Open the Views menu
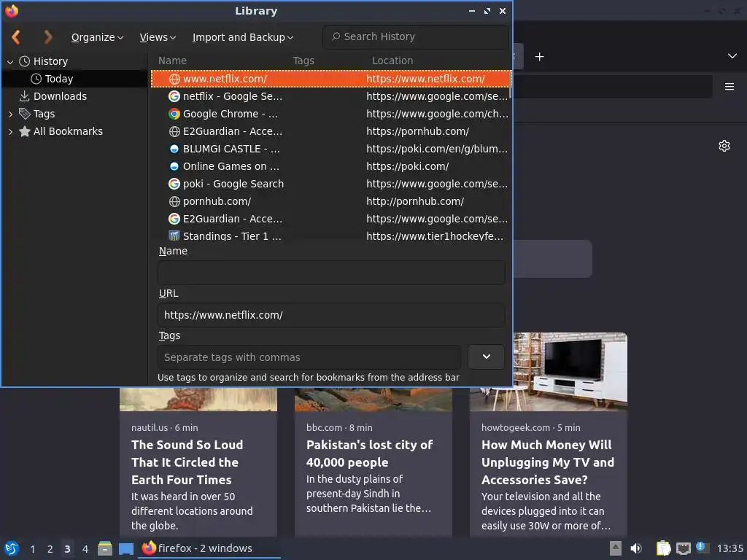 point(158,37)
